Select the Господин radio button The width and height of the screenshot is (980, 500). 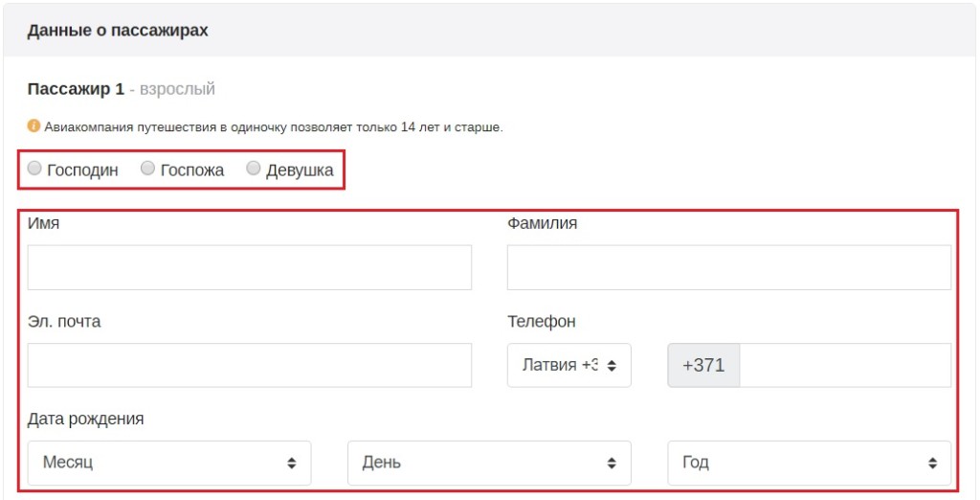click(x=35, y=170)
